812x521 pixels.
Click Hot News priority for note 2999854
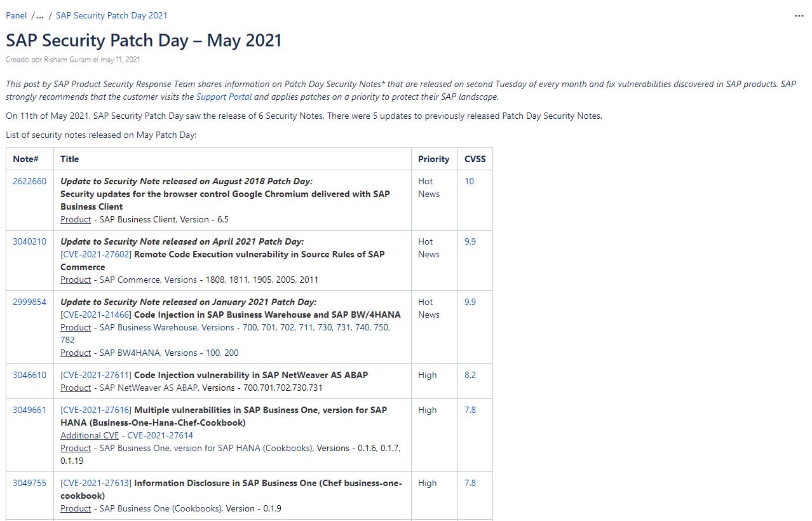pos(429,308)
